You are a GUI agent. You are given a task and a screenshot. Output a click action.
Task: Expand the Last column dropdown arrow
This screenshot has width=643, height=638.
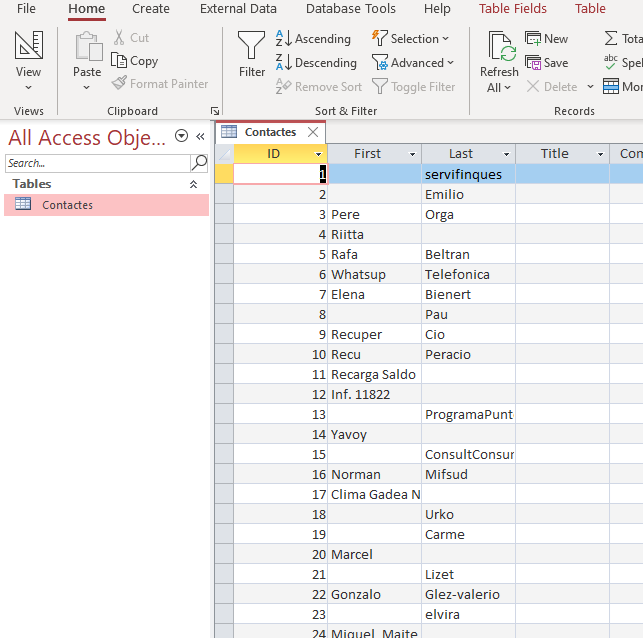click(506, 154)
